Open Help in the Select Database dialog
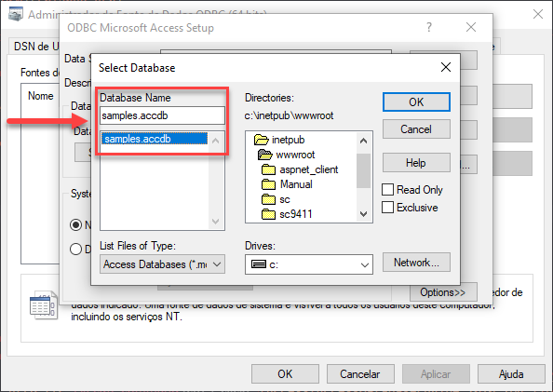Screen dimensions: 553x392 tap(416, 163)
